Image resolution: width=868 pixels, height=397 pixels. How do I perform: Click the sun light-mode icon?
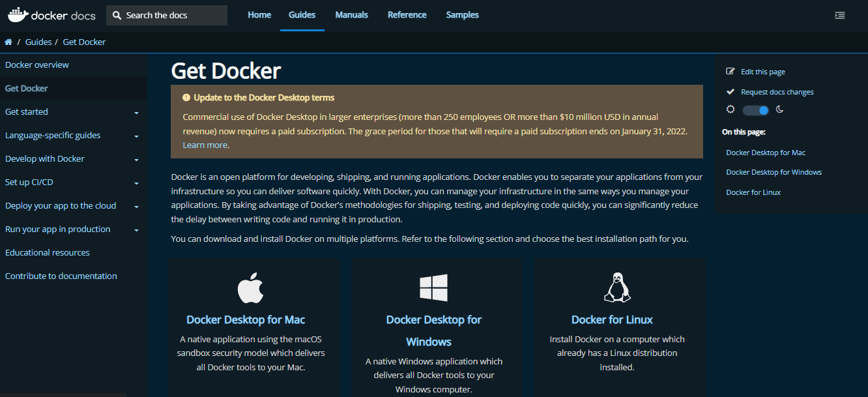(x=731, y=110)
